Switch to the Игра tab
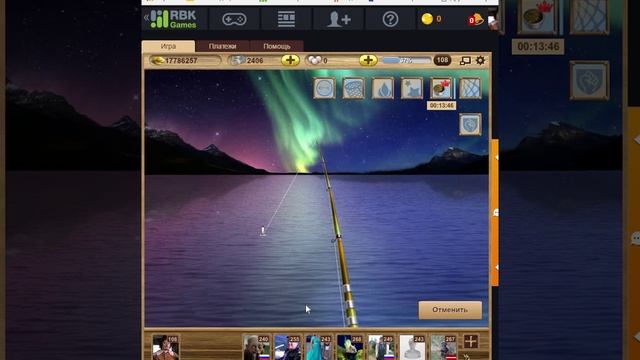 click(168, 46)
